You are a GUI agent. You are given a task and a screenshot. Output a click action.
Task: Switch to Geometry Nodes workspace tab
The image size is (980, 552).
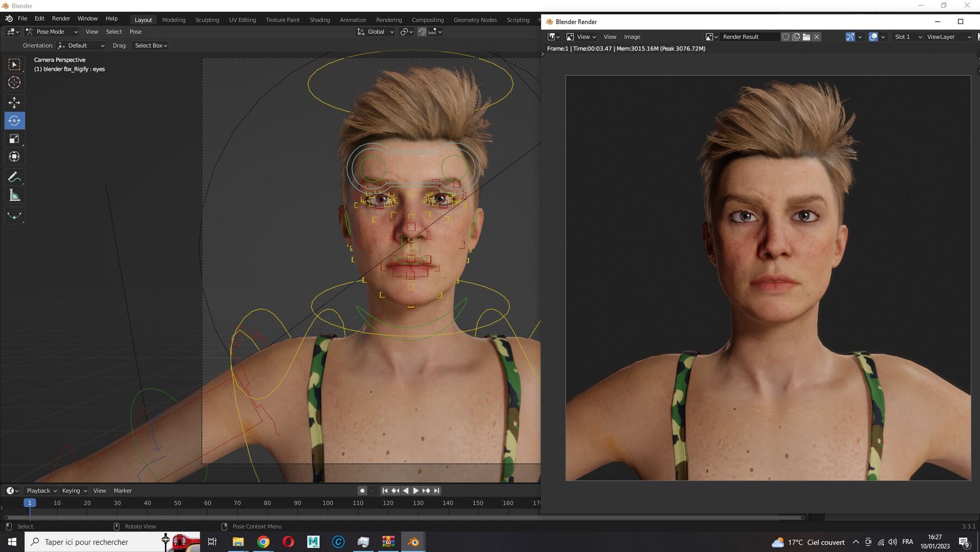click(x=475, y=20)
